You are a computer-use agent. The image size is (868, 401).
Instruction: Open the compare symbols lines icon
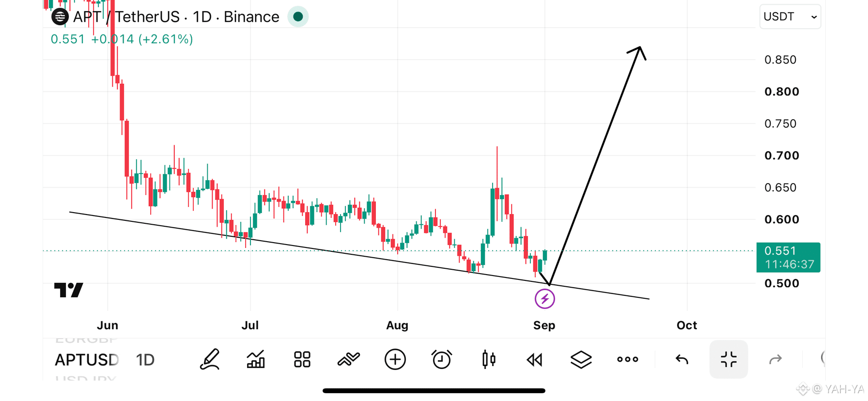coord(349,359)
